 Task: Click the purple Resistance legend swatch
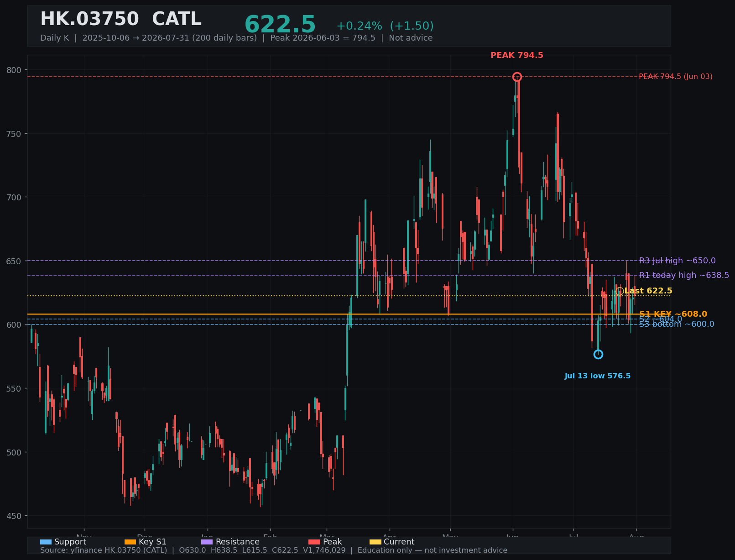pos(207,542)
